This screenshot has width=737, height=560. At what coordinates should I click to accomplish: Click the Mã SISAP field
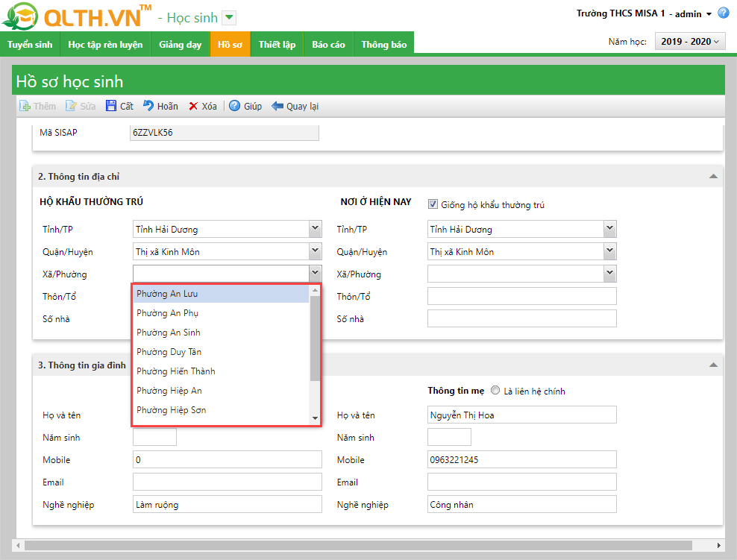point(225,133)
